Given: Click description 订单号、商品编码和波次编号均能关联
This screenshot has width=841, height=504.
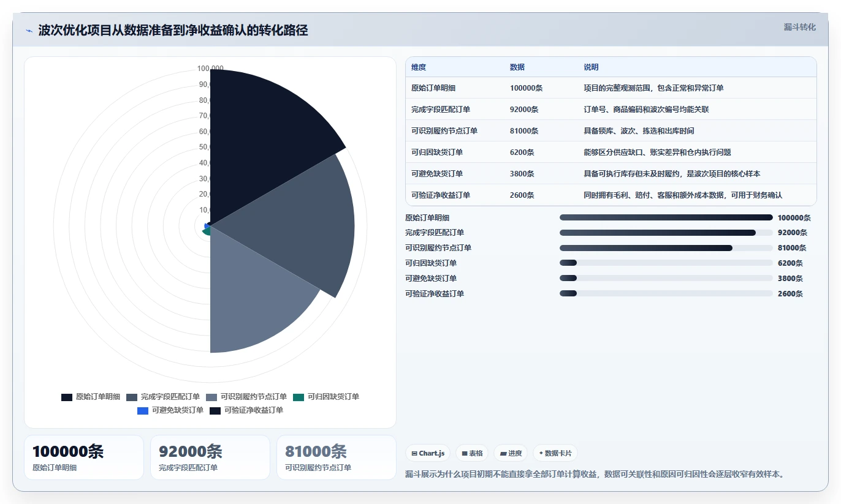Looking at the screenshot, I should [x=646, y=110].
